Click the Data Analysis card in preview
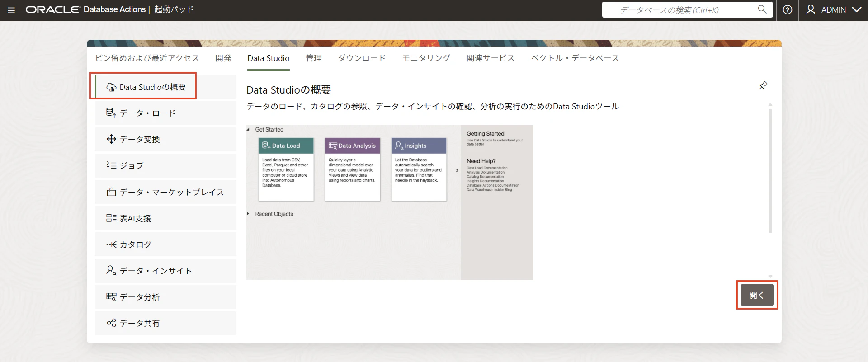This screenshot has width=868, height=362. pyautogui.click(x=353, y=169)
